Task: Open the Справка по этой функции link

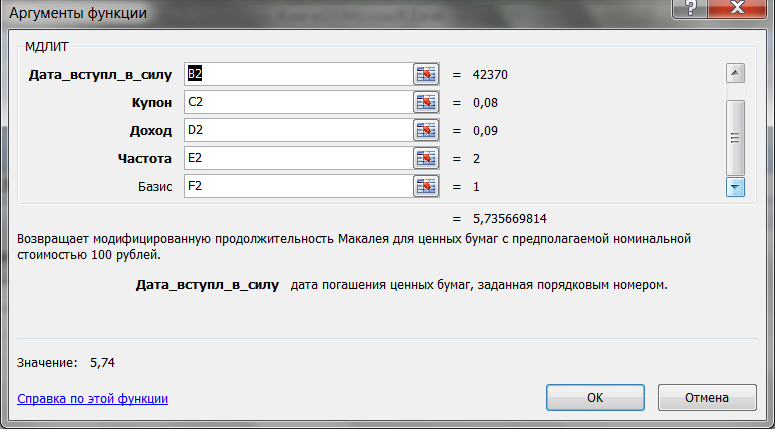Action: click(x=92, y=398)
